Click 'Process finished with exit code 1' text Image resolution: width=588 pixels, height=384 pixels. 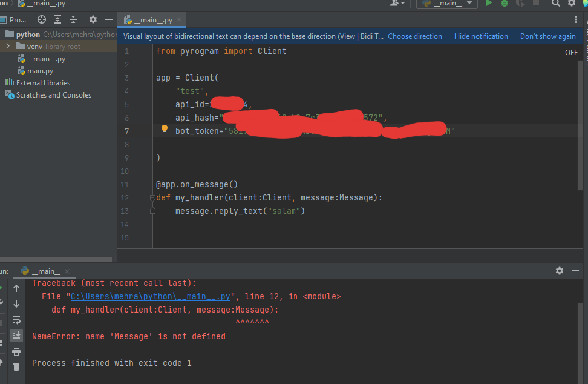[x=112, y=363]
